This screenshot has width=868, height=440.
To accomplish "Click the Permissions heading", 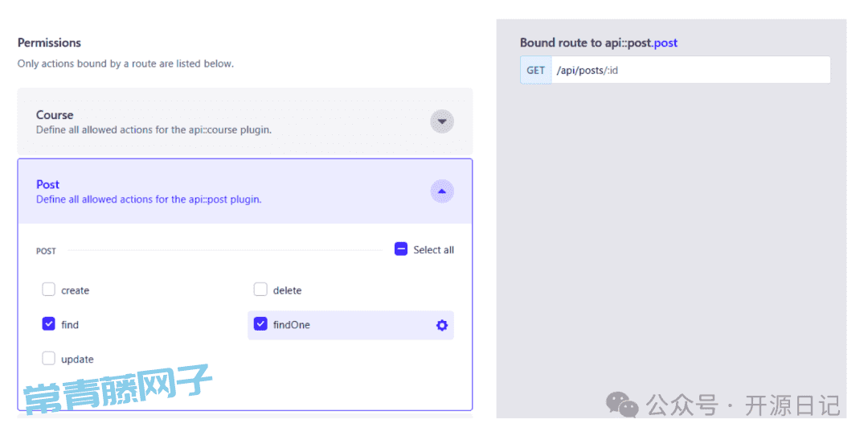I will pos(49,43).
